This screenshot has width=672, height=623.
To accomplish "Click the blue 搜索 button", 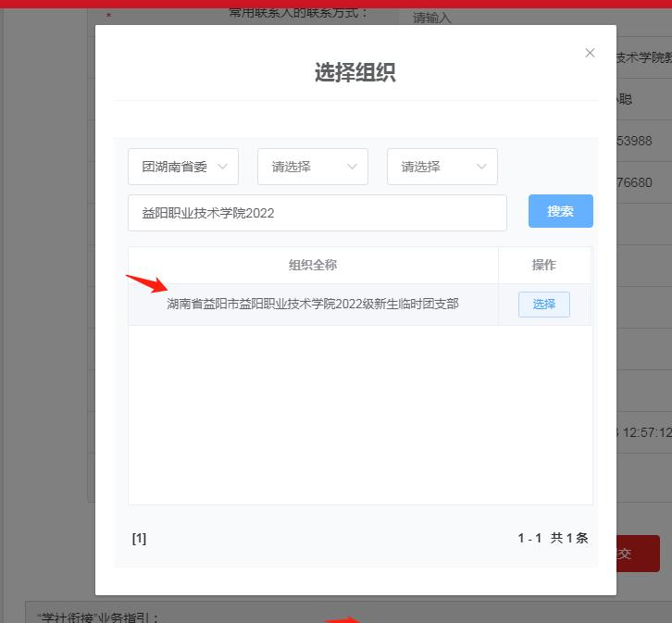I will pyautogui.click(x=561, y=211).
